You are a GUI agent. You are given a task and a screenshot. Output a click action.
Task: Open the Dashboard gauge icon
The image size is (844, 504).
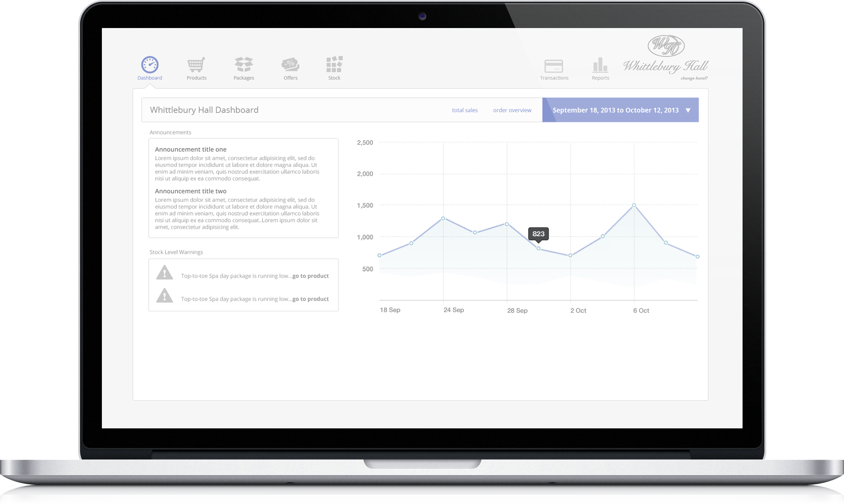coord(149,65)
